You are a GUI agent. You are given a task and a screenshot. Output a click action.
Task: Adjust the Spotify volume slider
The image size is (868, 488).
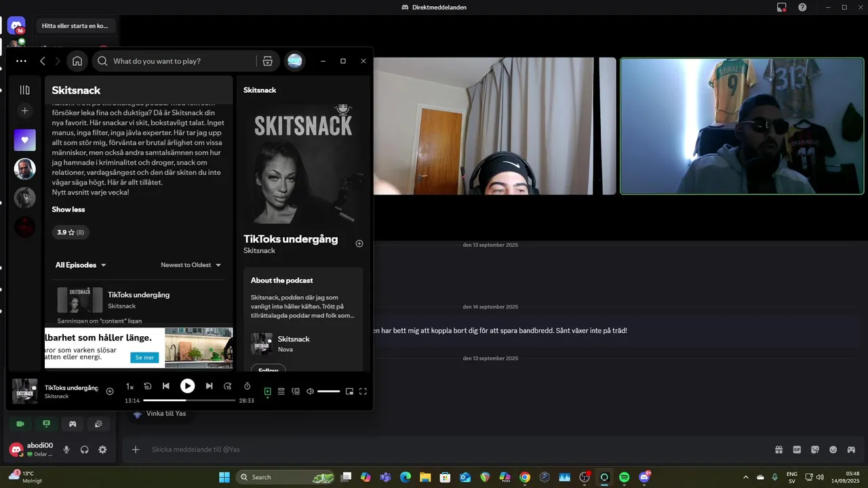(329, 391)
